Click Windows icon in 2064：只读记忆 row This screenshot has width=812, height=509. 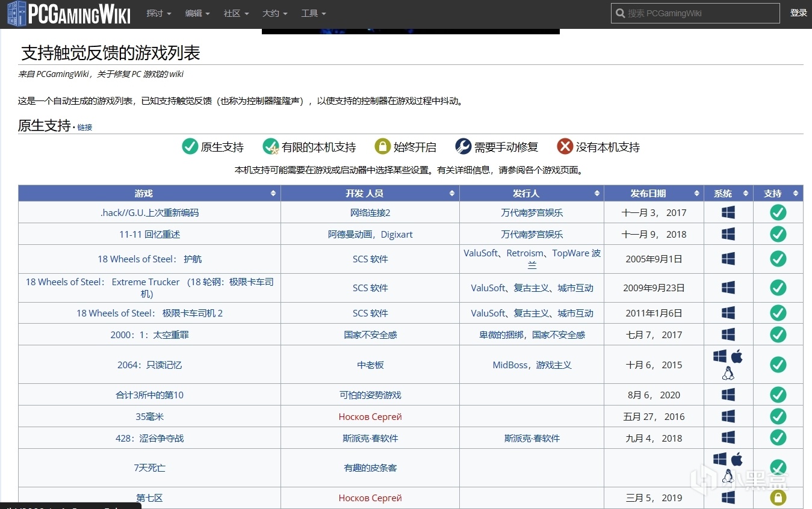pos(720,357)
